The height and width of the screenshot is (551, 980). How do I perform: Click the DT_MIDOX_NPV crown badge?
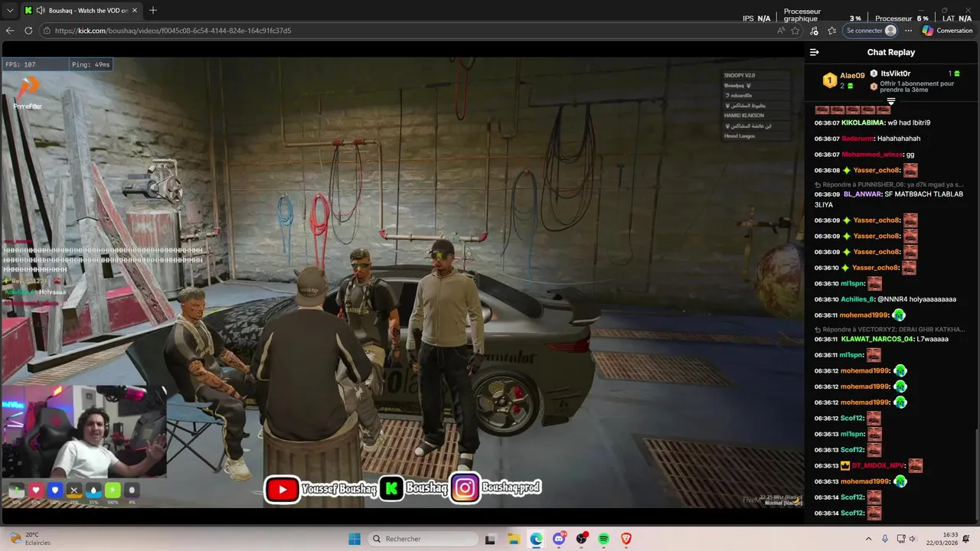click(x=845, y=465)
